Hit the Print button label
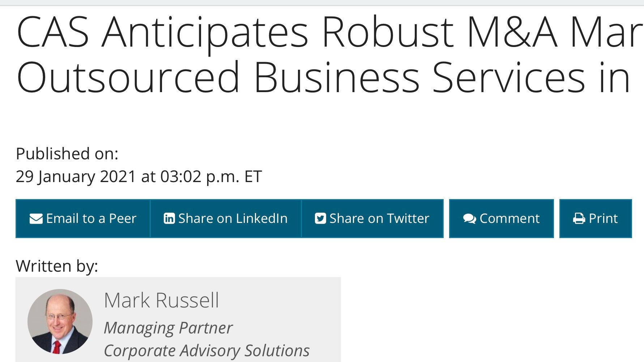Screen dimensions: 644x362 pyautogui.click(x=603, y=219)
